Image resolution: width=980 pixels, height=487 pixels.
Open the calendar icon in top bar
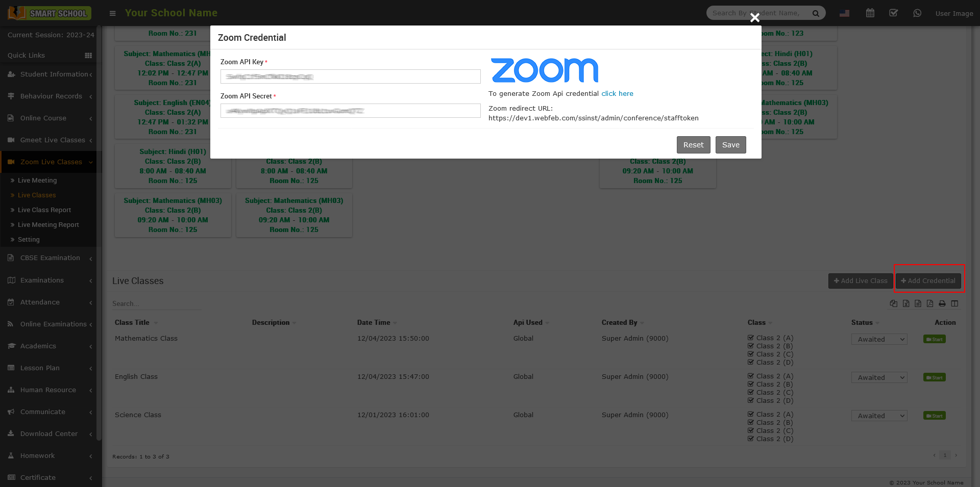coord(870,13)
